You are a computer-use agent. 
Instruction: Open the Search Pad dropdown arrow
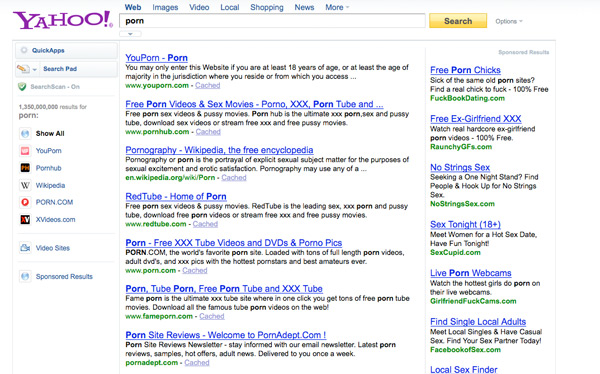(34, 69)
